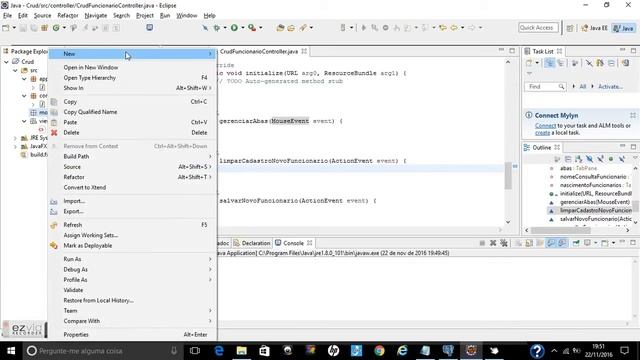Image resolution: width=640 pixels, height=360 pixels.
Task: Click the Remove Launch X icon in Console
Action: coord(493,243)
